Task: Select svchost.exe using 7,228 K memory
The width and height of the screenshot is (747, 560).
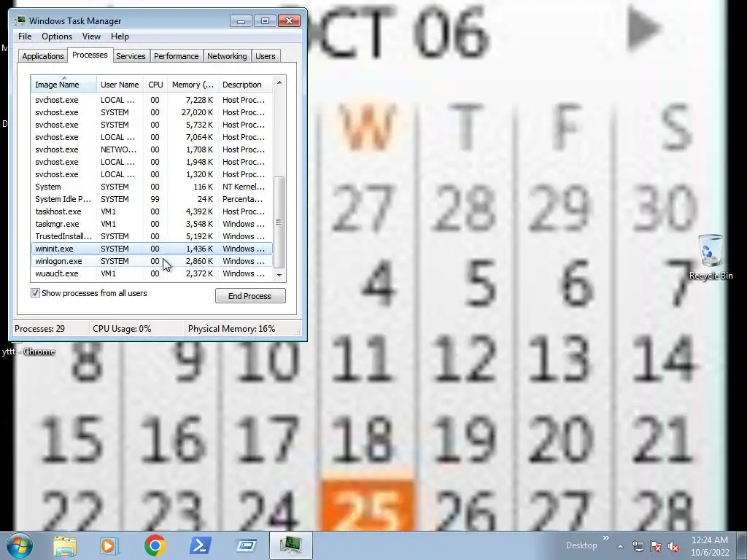Action: point(152,100)
